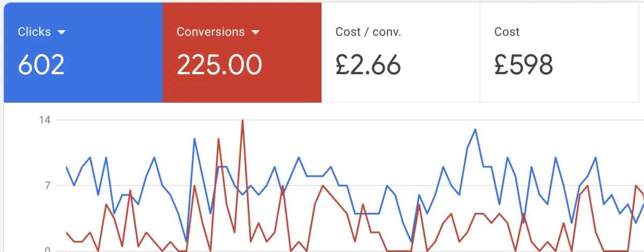Click the 7 label on the y-axis
The image size is (644, 252).
[48, 186]
